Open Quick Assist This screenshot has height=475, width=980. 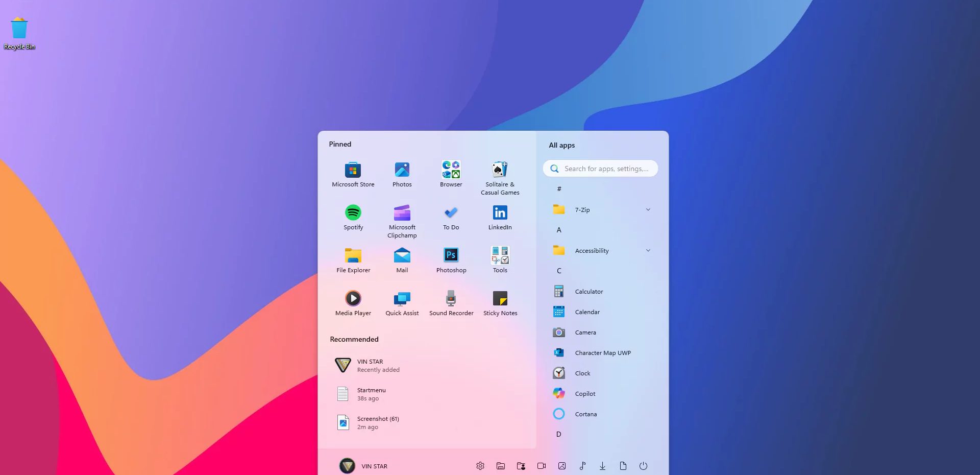point(402,303)
